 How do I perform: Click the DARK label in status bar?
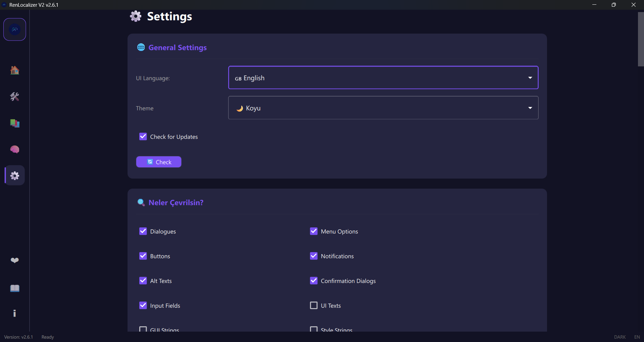[620, 337]
